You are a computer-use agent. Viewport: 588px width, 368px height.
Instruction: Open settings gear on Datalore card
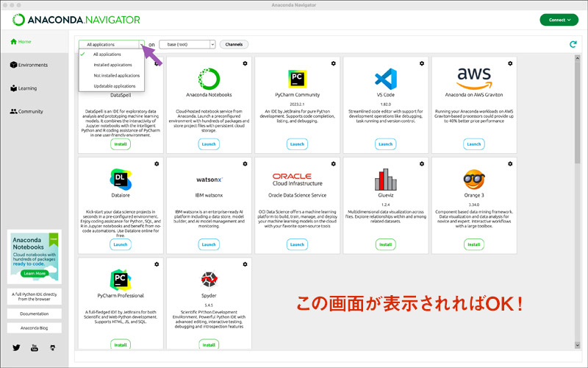(x=157, y=163)
